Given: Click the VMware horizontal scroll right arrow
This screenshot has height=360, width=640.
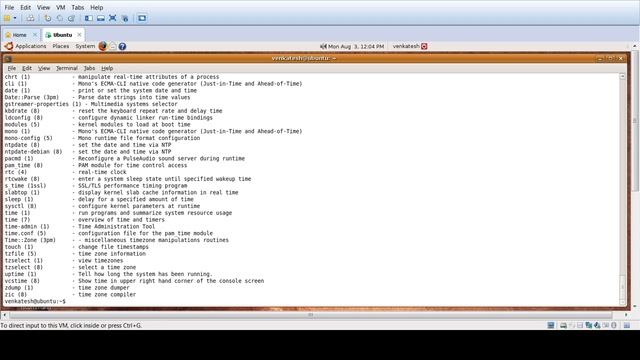Looking at the screenshot, I should [x=626, y=315].
